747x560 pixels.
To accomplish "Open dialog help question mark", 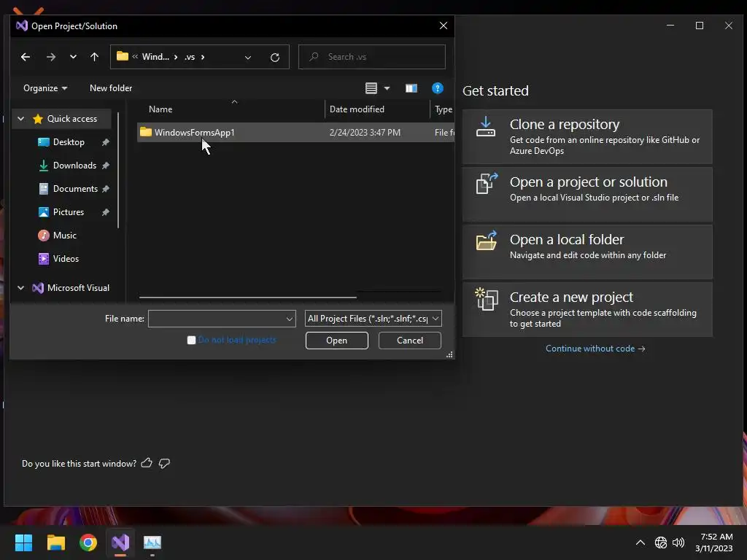I will click(x=438, y=88).
